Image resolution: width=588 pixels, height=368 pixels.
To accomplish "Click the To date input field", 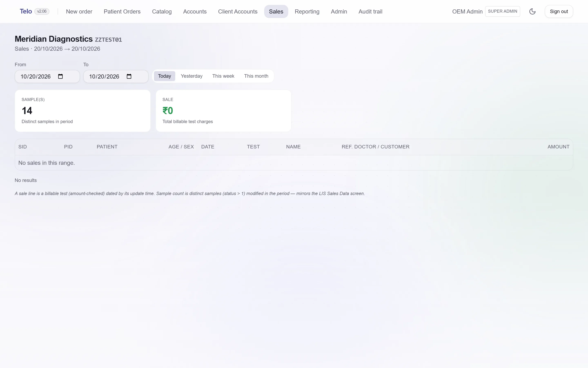I will point(116,76).
